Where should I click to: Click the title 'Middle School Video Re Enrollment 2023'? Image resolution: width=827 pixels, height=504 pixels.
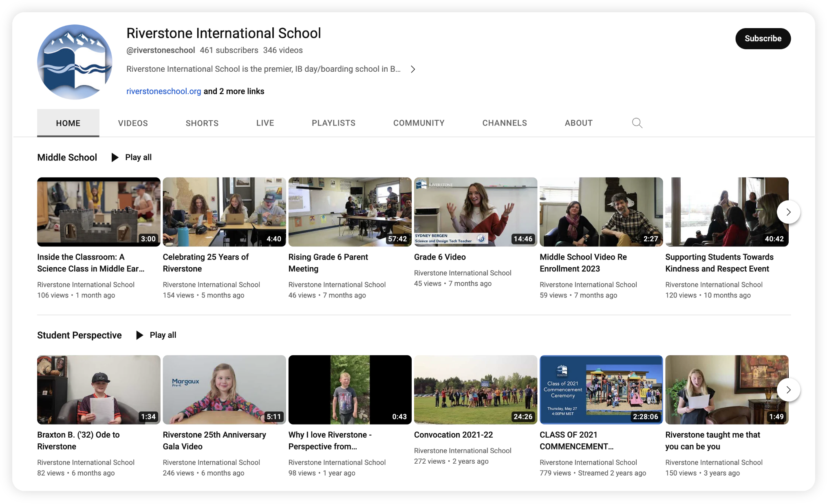tap(583, 263)
